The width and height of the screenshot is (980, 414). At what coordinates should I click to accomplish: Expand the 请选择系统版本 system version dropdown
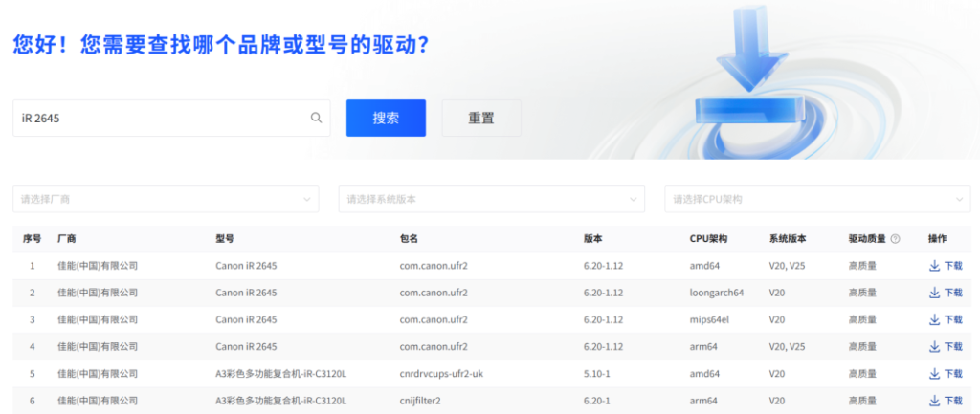click(x=492, y=199)
